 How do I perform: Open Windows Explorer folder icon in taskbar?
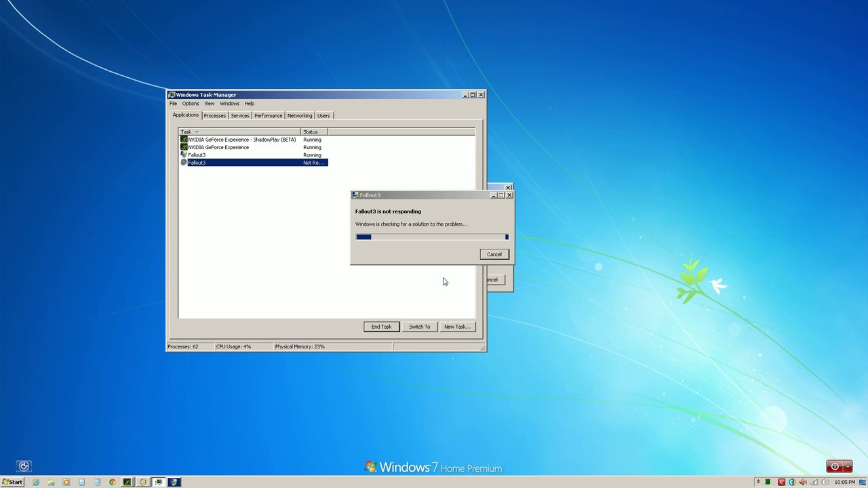click(x=51, y=482)
